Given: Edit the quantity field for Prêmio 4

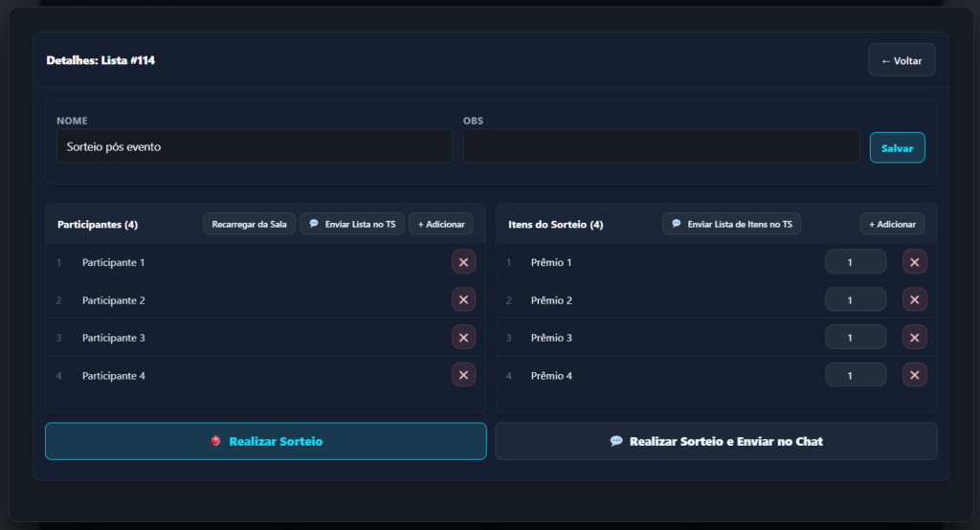Looking at the screenshot, I should point(856,375).
